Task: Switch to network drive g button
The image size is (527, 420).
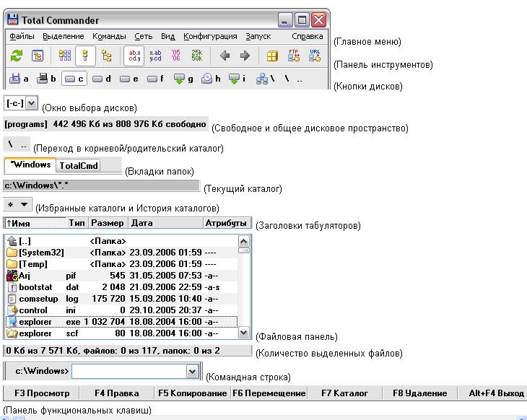Action: 183,79
